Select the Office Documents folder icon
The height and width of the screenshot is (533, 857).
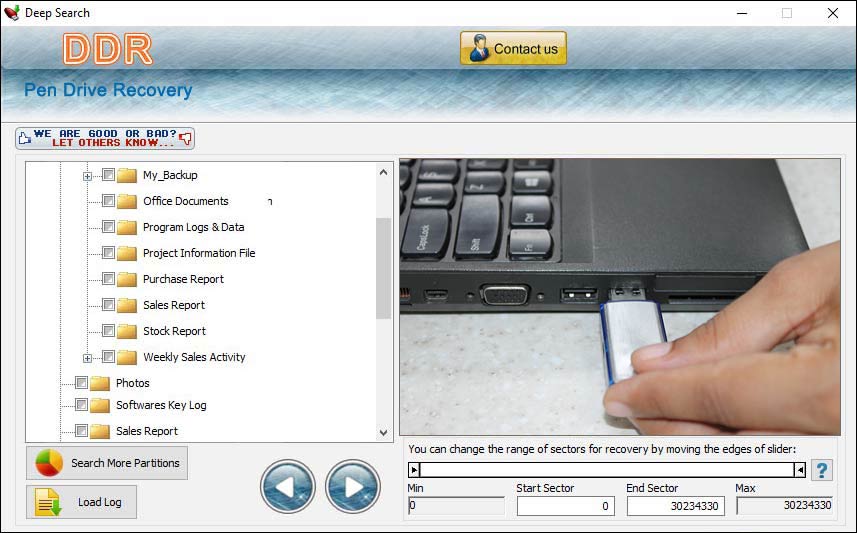pos(127,201)
